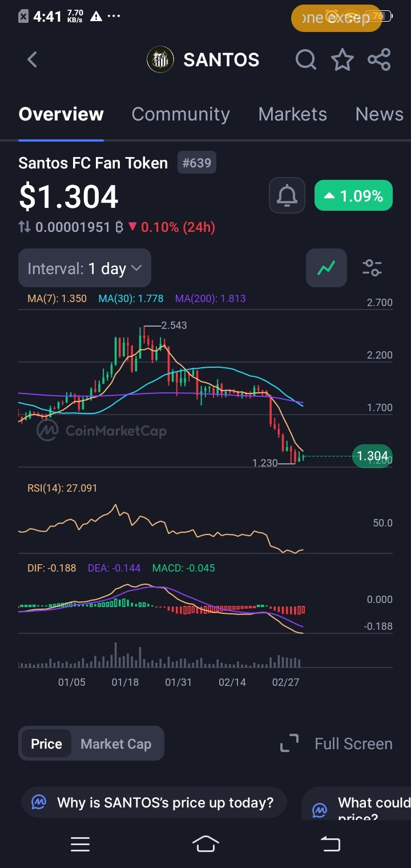This screenshot has height=868, width=411.
Task: Switch to the Markets tab
Action: tap(293, 114)
